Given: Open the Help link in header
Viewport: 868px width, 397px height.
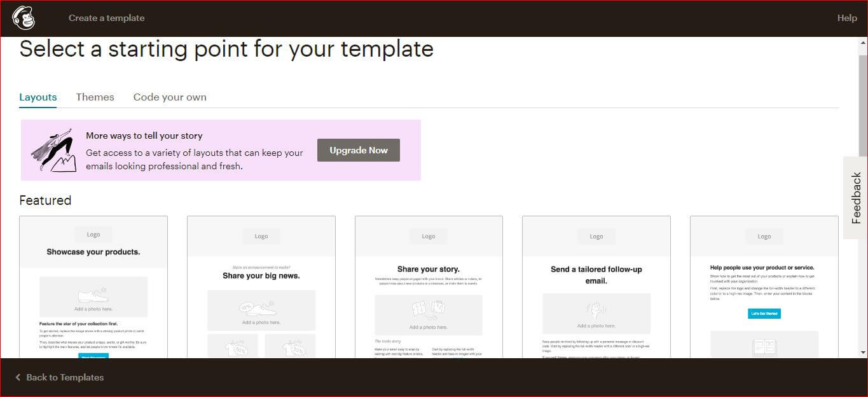Looking at the screenshot, I should click(x=847, y=18).
